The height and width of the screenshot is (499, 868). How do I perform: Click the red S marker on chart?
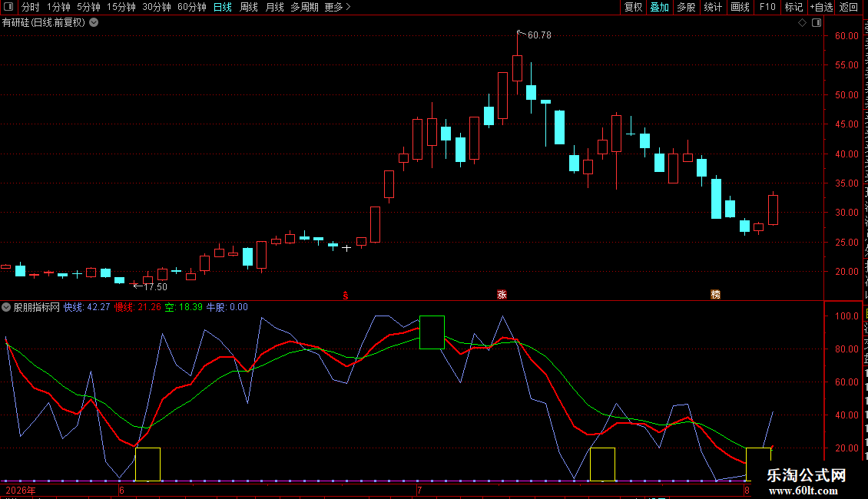coord(346,296)
